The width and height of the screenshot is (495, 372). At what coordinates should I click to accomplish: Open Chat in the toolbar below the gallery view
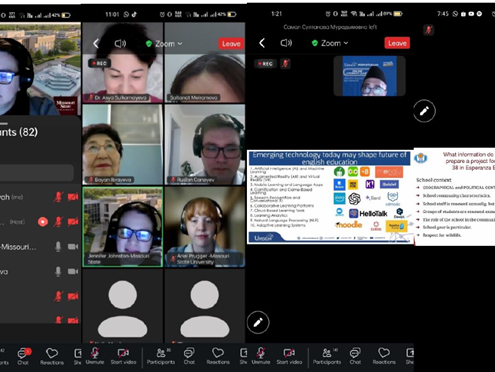pos(189,356)
